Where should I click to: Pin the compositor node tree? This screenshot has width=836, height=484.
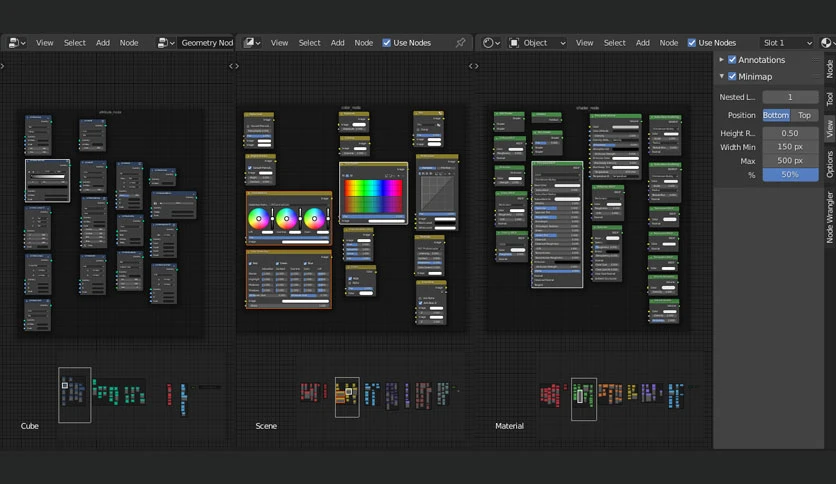[x=460, y=43]
